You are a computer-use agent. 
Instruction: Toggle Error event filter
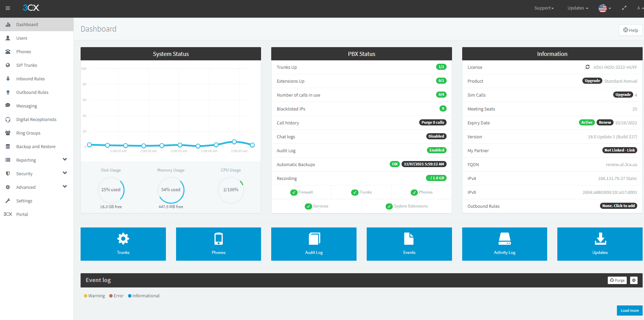[x=116, y=296]
